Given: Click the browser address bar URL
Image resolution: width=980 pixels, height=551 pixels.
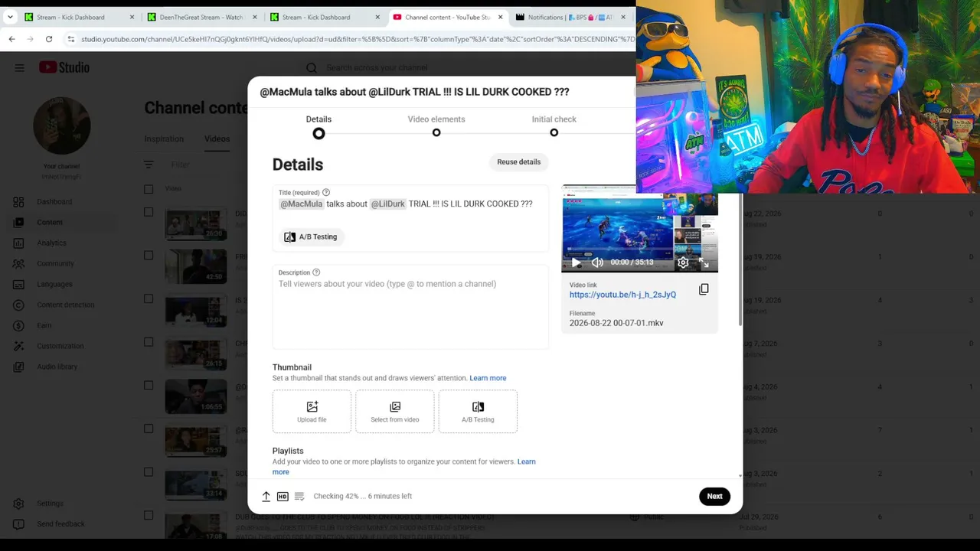Looking at the screenshot, I should tap(357, 39).
